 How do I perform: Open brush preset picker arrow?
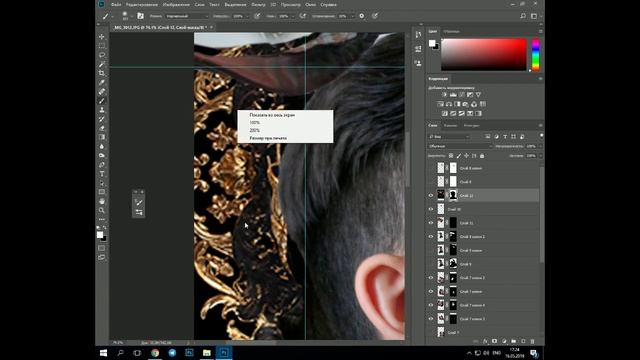pos(131,16)
